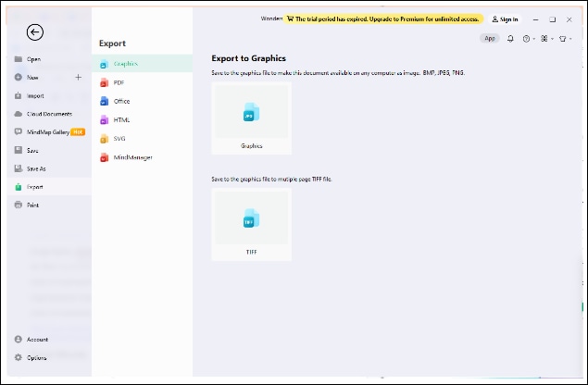Viewport: 588px width, 385px height.
Task: Click the cloud icon for Cloud Documents
Action: [x=18, y=114]
